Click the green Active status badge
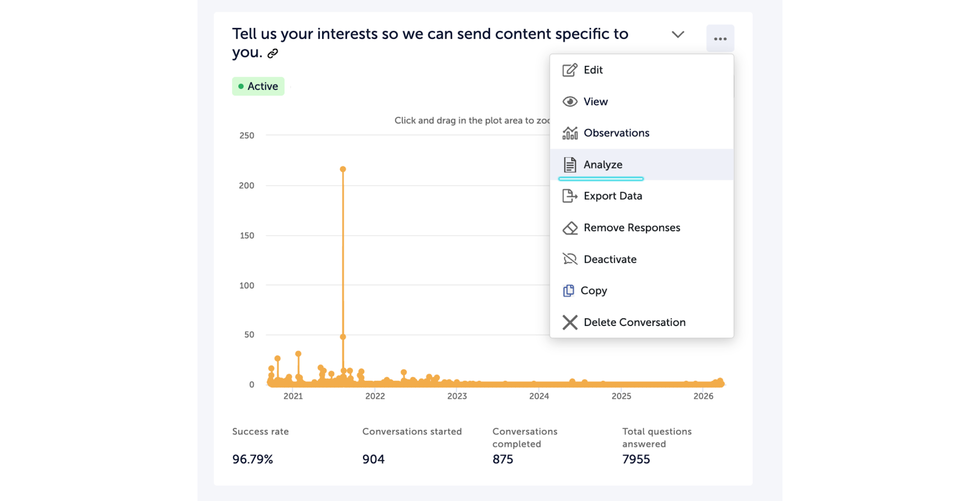The image size is (980, 501). [258, 87]
